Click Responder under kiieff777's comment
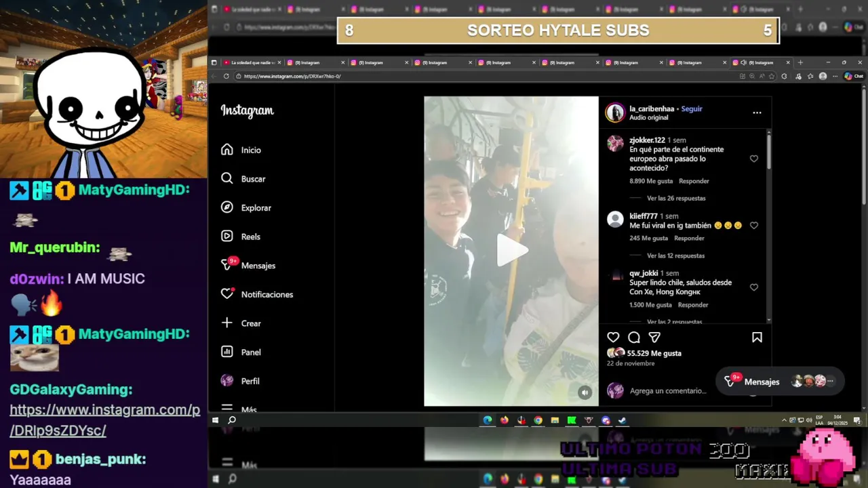The width and height of the screenshot is (868, 488). (x=689, y=238)
